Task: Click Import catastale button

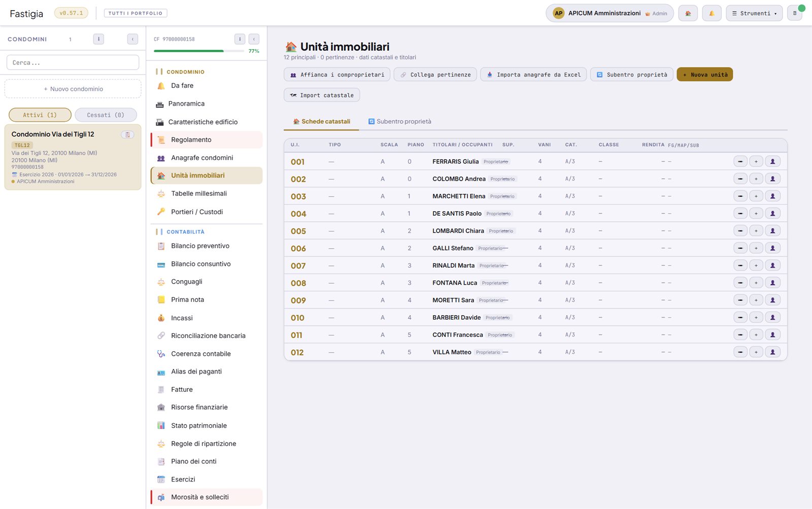Action: [x=322, y=95]
